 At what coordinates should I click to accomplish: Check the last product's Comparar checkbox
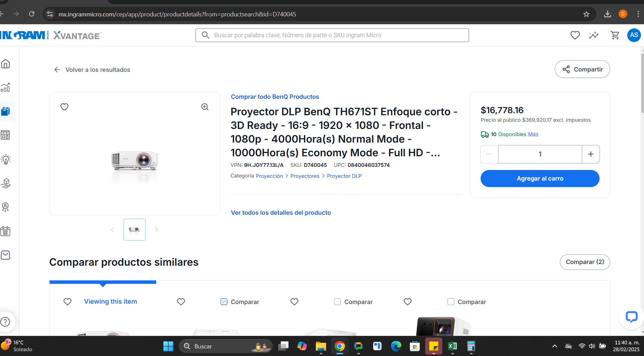(451, 302)
